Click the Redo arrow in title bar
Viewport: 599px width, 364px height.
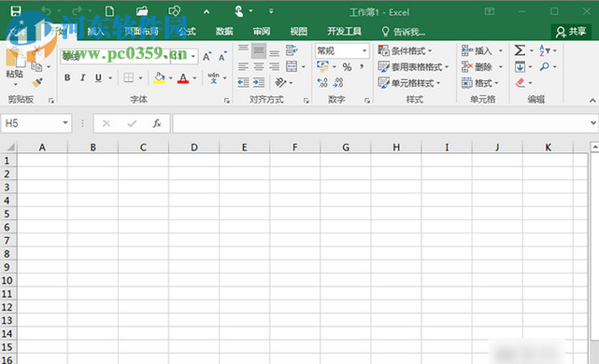click(x=78, y=10)
